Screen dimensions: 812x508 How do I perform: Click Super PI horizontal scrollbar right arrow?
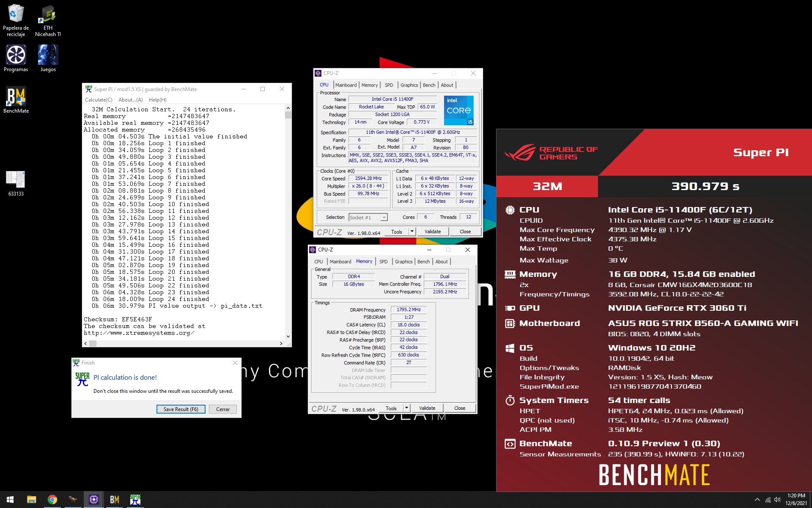pyautogui.click(x=281, y=344)
